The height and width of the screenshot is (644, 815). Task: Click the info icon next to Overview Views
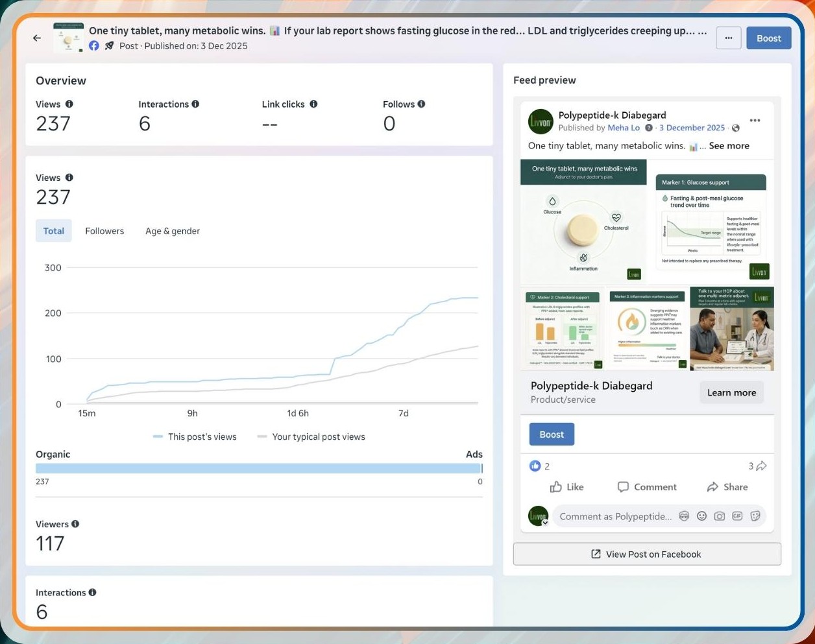(x=69, y=104)
